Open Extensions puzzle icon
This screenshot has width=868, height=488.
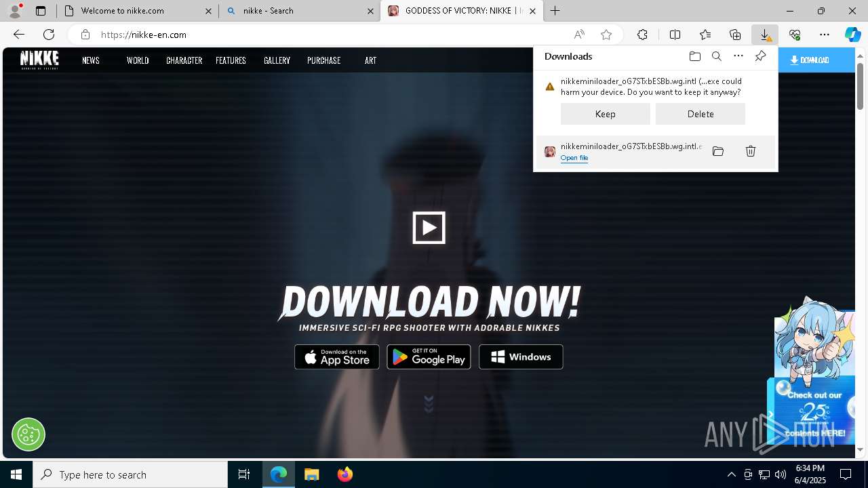tap(642, 35)
